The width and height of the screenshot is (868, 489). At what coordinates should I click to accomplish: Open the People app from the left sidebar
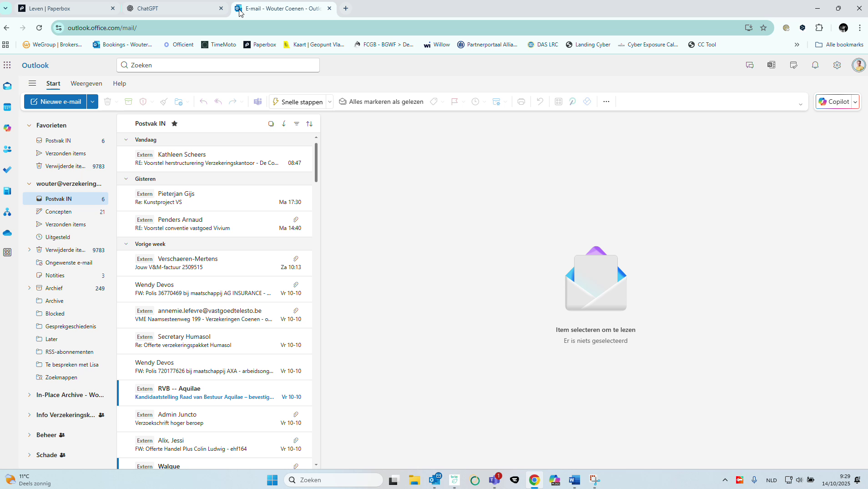(x=7, y=149)
